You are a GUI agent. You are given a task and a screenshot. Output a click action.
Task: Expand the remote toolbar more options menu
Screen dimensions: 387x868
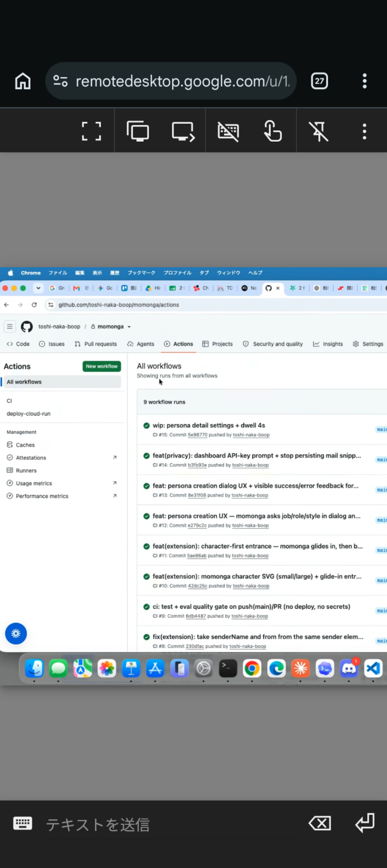[x=364, y=131]
